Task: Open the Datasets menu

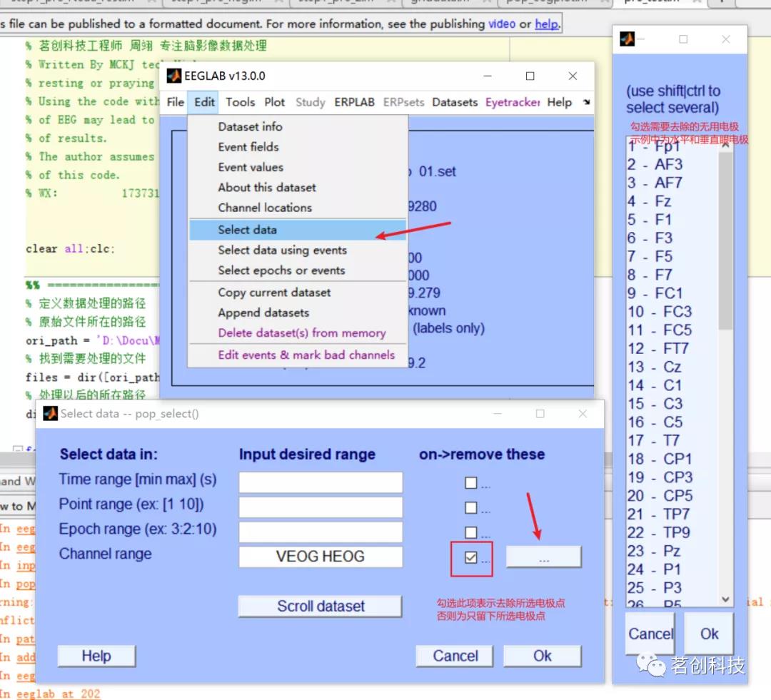Action: (455, 102)
